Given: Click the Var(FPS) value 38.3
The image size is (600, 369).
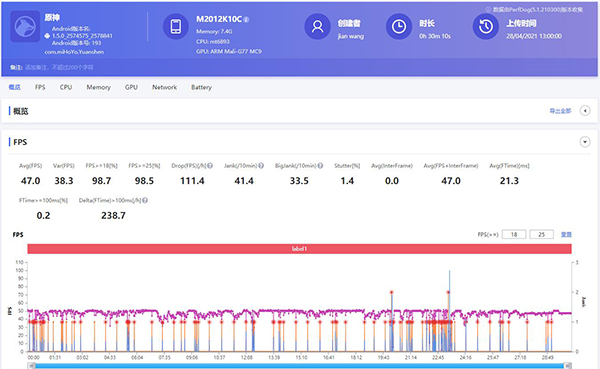Looking at the screenshot, I should coord(64,181).
